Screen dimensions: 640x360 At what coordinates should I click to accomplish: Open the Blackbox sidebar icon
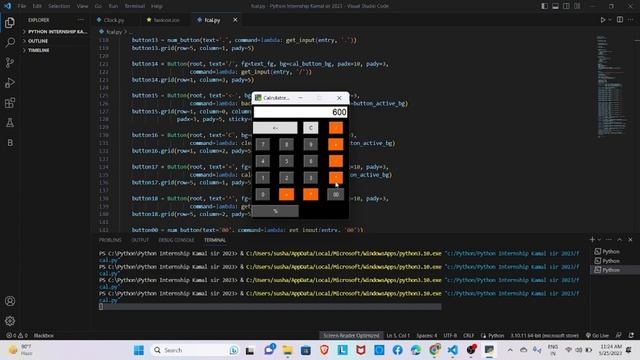(x=10, y=142)
